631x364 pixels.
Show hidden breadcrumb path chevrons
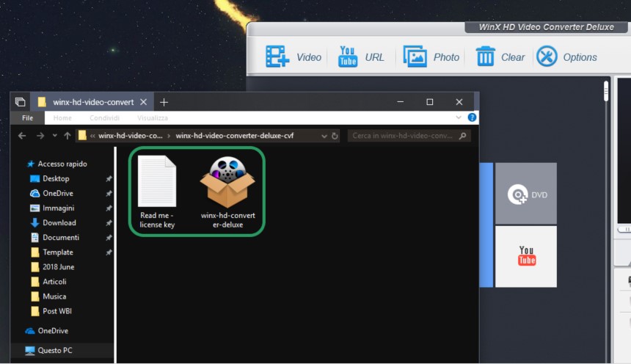point(92,136)
